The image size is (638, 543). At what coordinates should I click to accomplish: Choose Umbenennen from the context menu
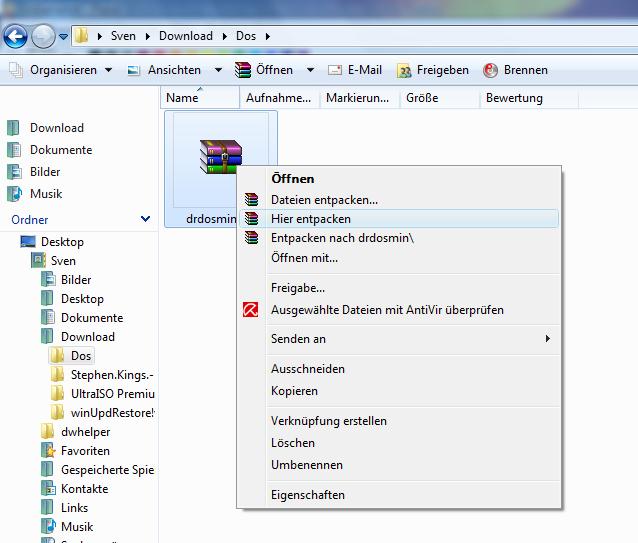tap(306, 465)
